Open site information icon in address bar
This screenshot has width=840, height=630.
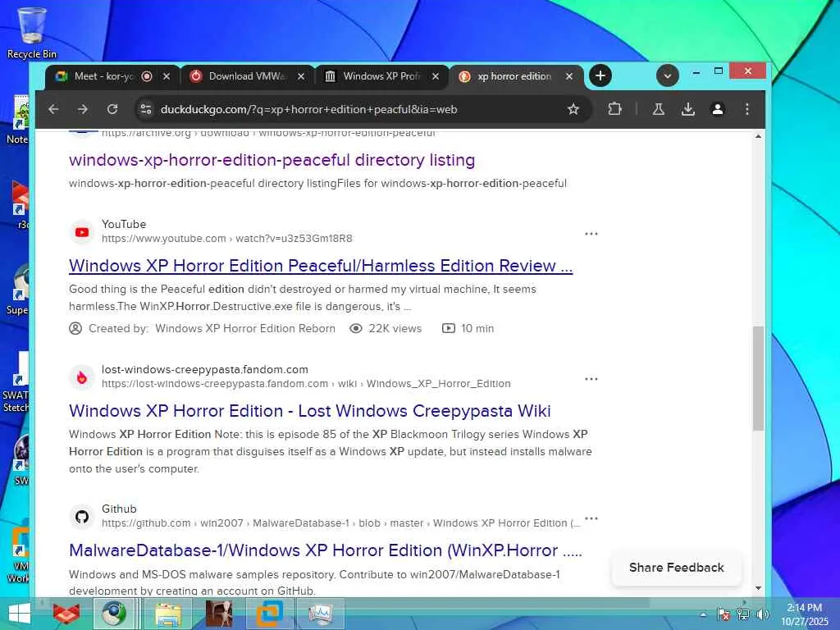[x=146, y=109]
